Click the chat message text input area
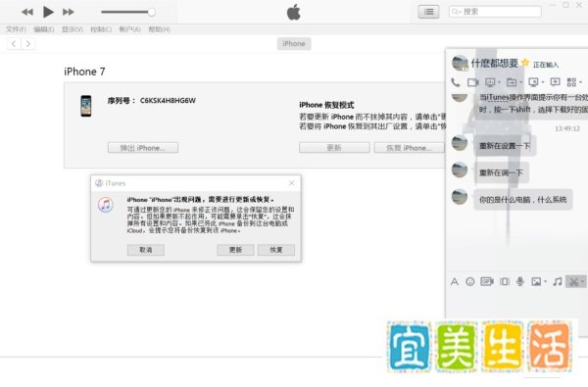 (x=515, y=304)
